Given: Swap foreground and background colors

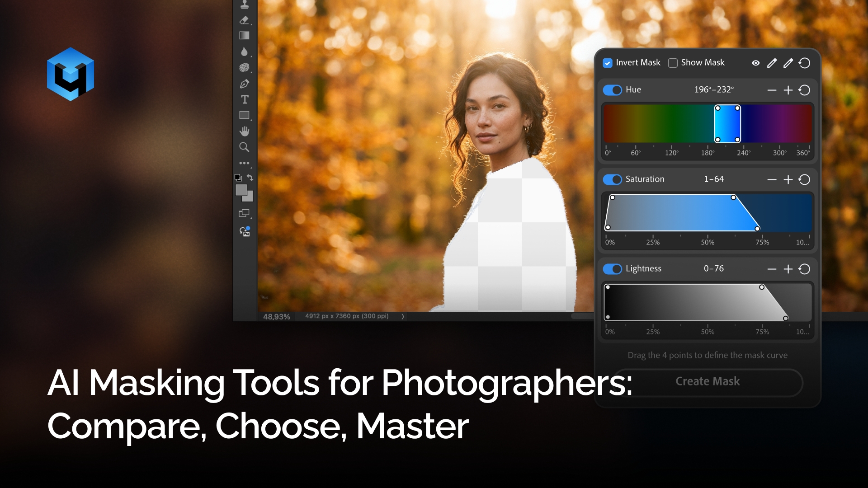Looking at the screenshot, I should click(250, 178).
